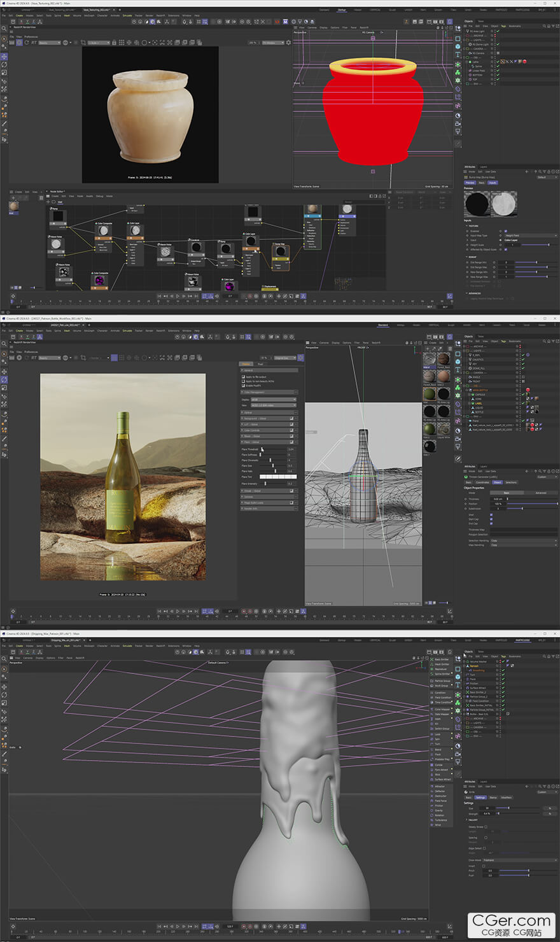This screenshot has width=560, height=942.
Task: Click the Volume Mesher icon in Dripping_Wax's tree
Action: (468, 661)
